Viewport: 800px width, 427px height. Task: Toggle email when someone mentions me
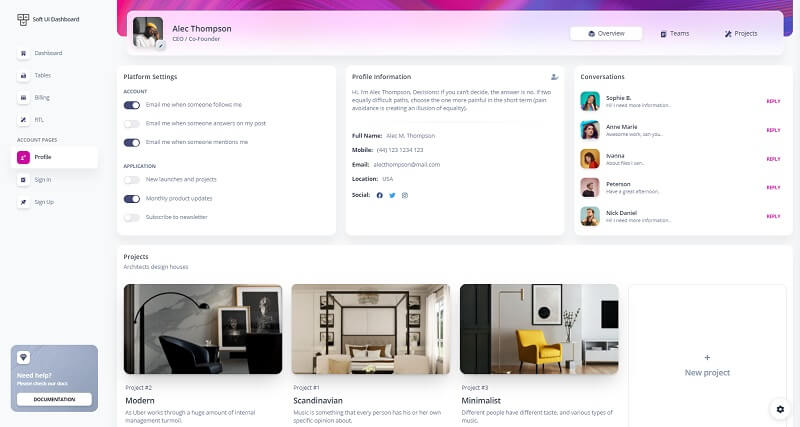click(132, 143)
